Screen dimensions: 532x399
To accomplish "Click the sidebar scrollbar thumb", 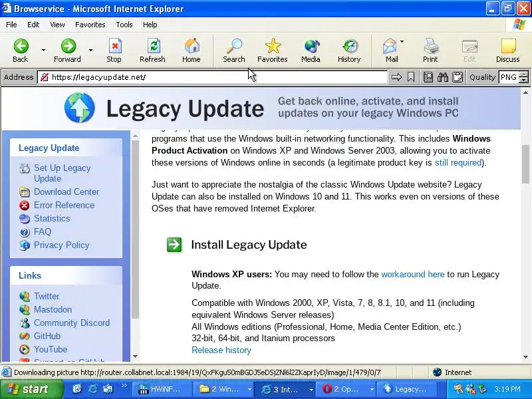I will click(135, 229).
